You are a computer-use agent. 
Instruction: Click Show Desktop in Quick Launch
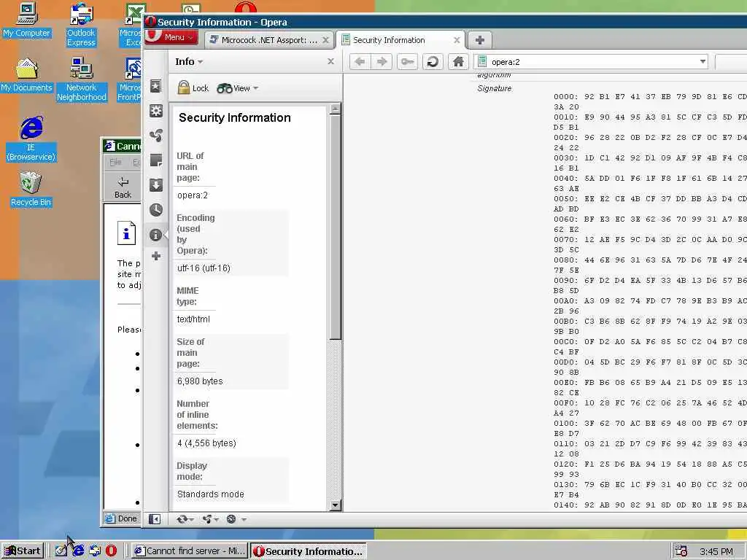[61, 551]
